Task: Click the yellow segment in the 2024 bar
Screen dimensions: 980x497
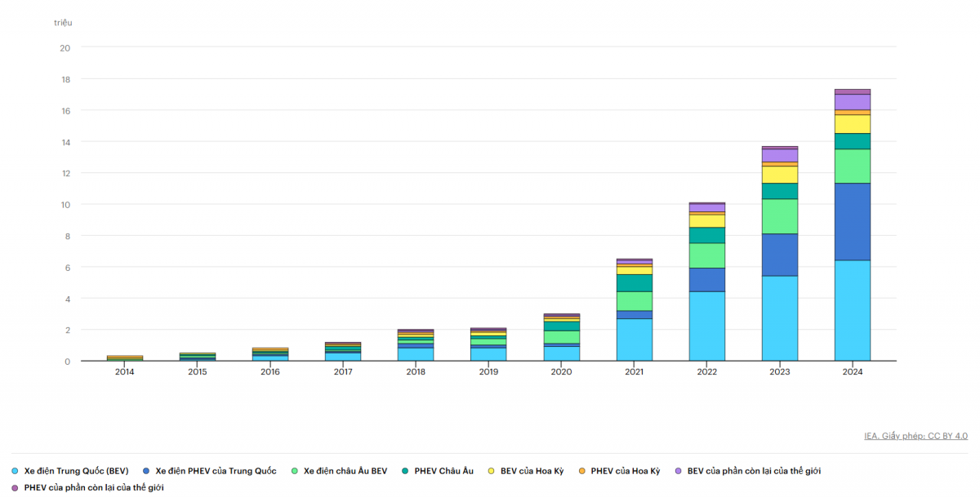Action: click(x=852, y=123)
